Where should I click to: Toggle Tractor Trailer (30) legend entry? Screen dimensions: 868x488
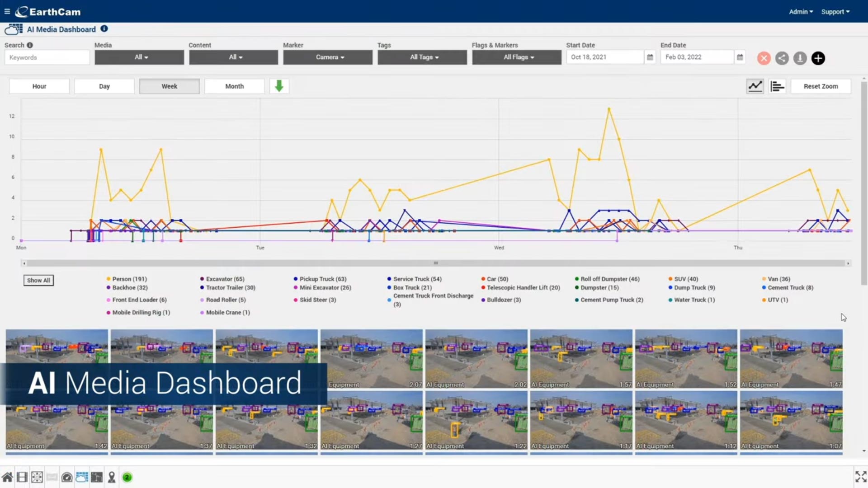tap(227, 288)
